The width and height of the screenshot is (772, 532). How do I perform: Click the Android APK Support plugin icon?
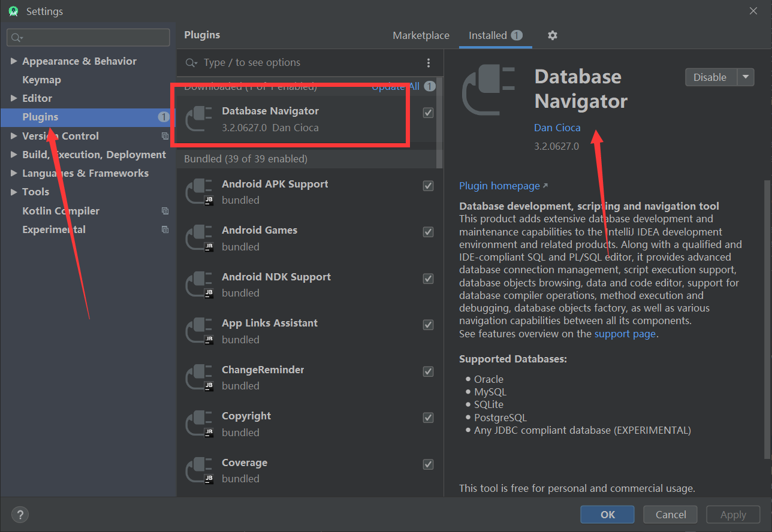click(x=200, y=192)
